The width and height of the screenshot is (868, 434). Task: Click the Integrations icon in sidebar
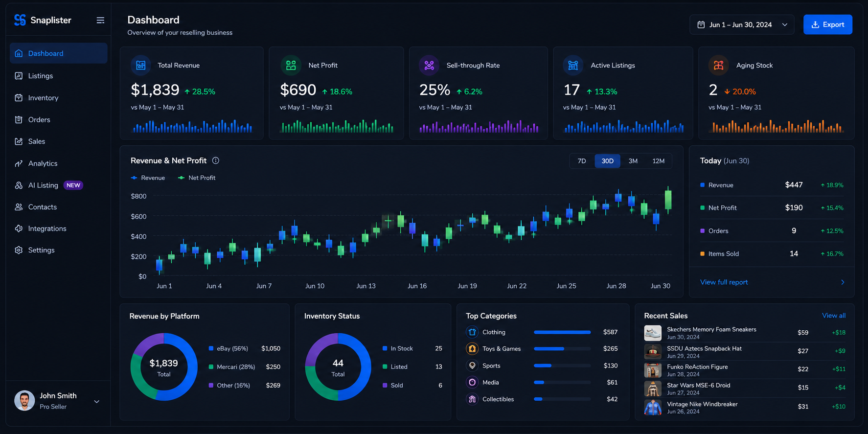coord(19,228)
